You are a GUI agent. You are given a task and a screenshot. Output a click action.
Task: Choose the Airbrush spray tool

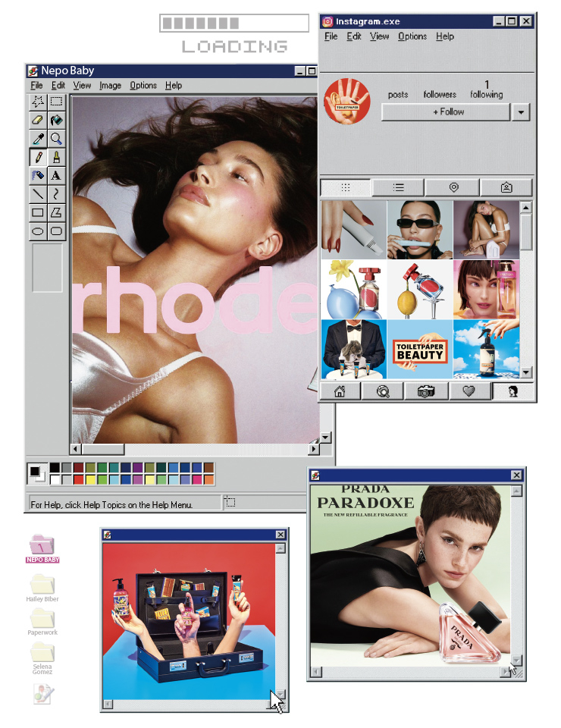click(37, 175)
